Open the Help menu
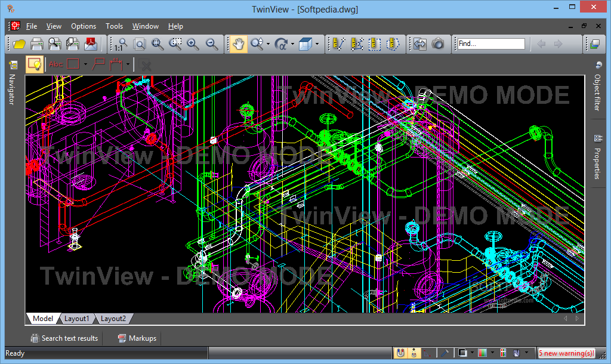Screen dimensions: 611x364 tap(176, 26)
